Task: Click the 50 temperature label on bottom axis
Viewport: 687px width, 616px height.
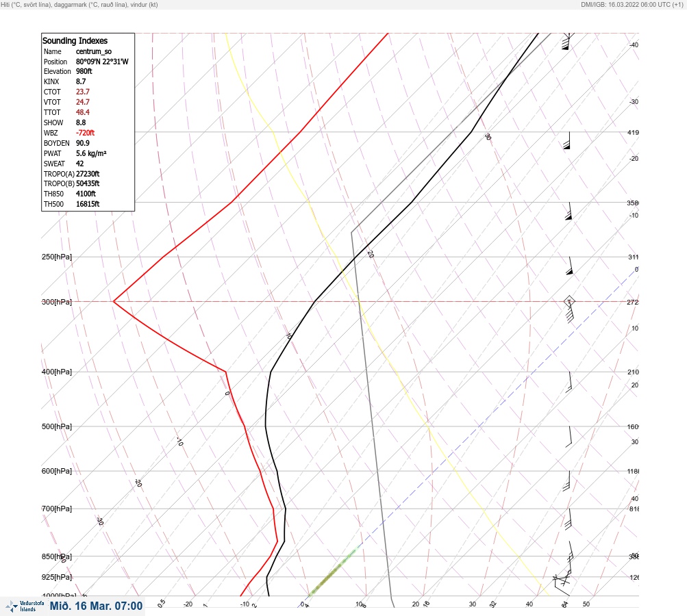Action: coord(586,604)
